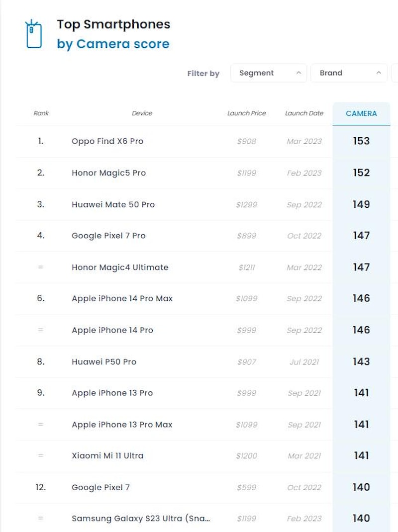
Task: Click the Samsung Galaxy S23 Ultra entry
Action: tap(141, 519)
